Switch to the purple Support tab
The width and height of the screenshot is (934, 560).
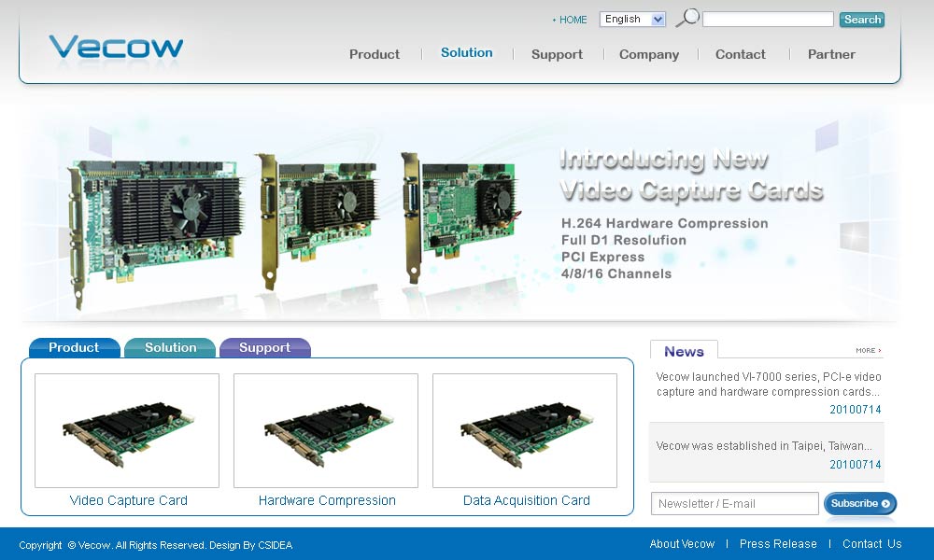(264, 348)
